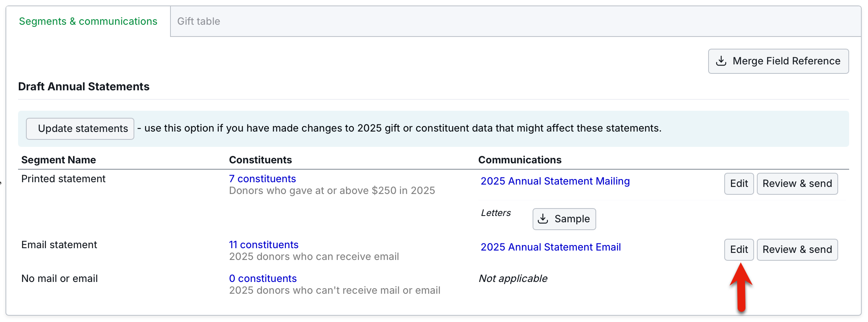This screenshot has width=868, height=322.
Task: Click download icon on Sample button
Action: [x=543, y=219]
